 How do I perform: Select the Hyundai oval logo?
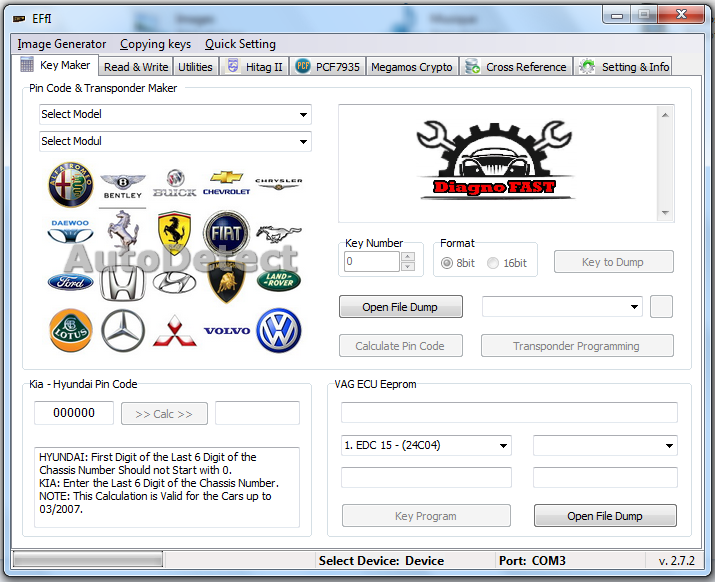pyautogui.click(x=174, y=282)
